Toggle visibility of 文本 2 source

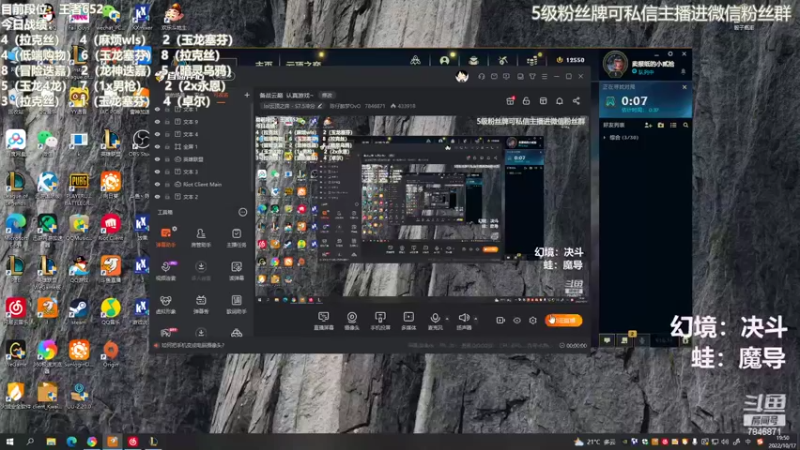[158, 196]
